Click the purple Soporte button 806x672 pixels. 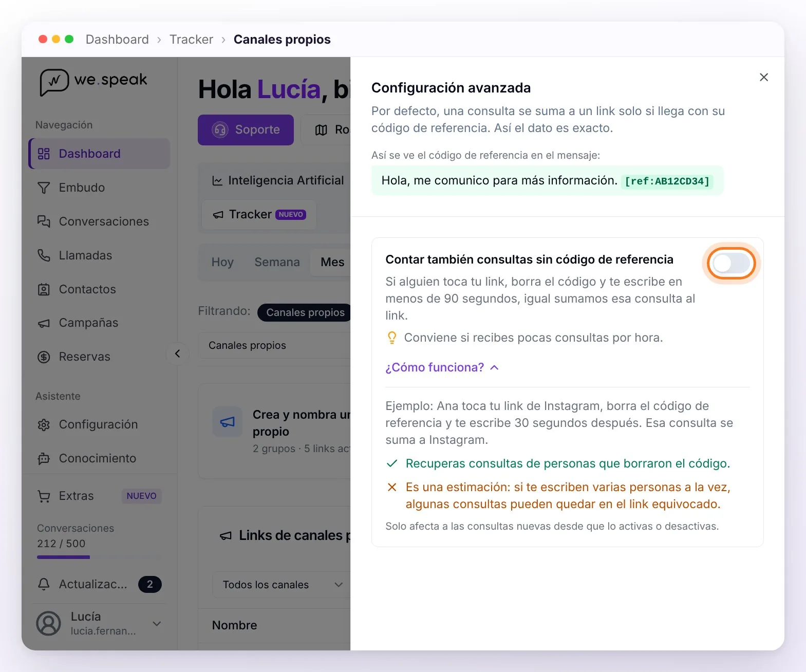pyautogui.click(x=246, y=130)
